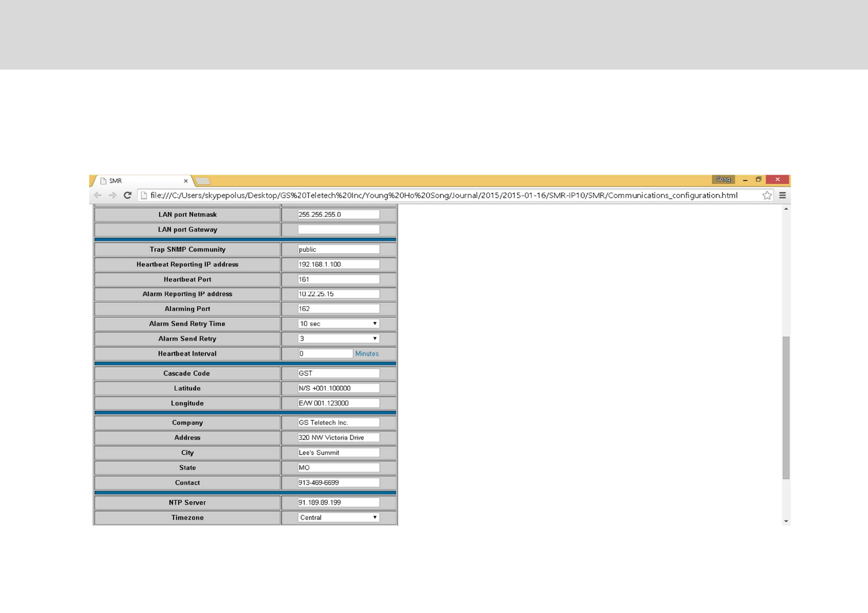868x613 pixels.
Task: Go forward to the next page
Action: coord(112,195)
